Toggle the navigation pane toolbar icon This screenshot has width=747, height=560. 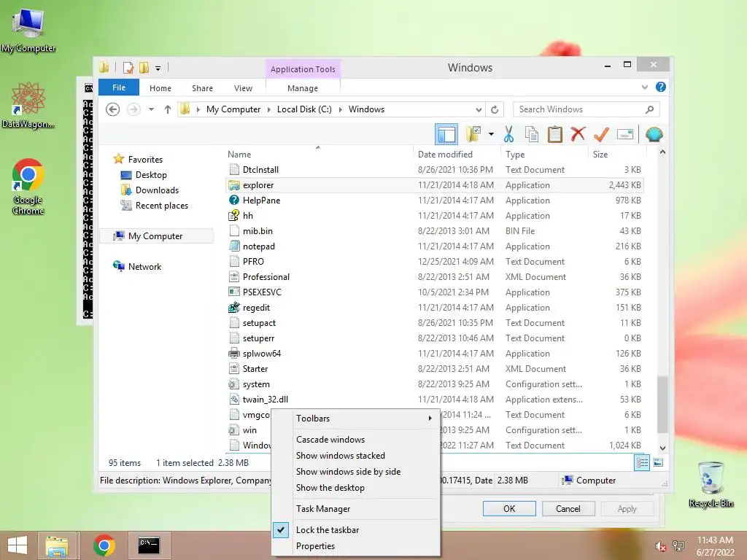446,134
